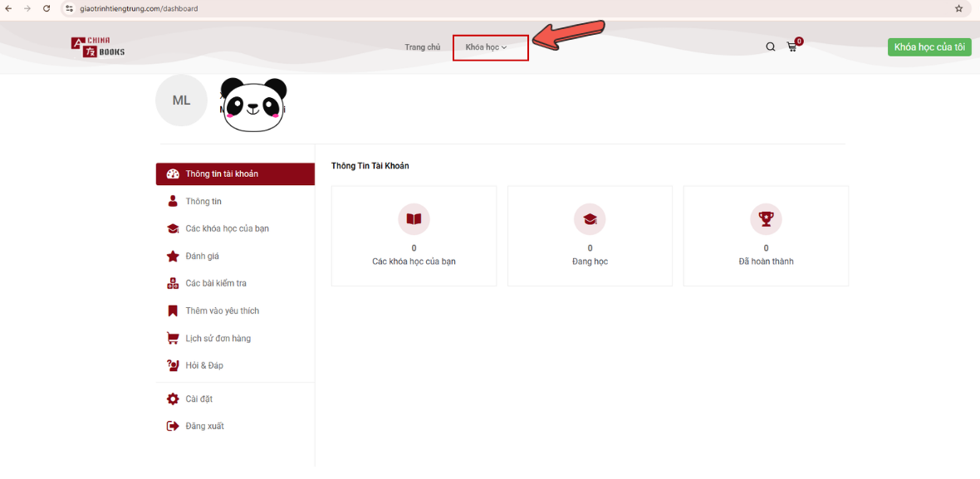Viewport: 980px width, 479px height.
Task: Click the browser address bar URL field
Action: coord(133,8)
